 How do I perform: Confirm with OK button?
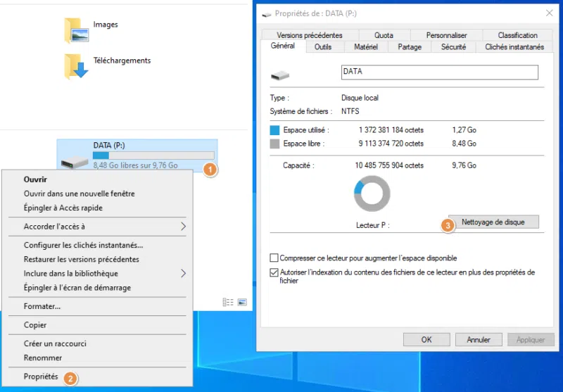[x=426, y=340]
